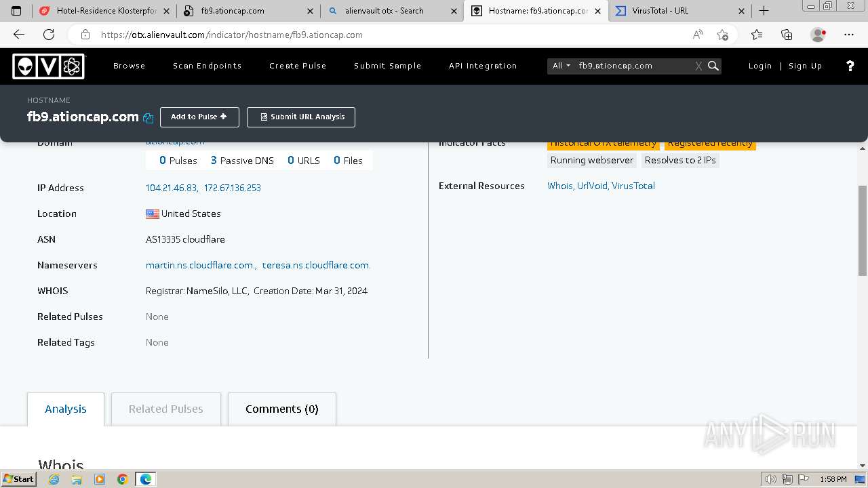
Task: Open the All search-type dropdown
Action: pos(561,66)
